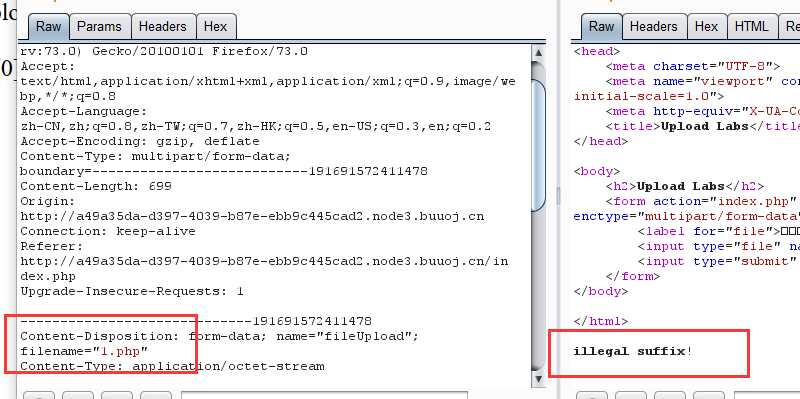The image size is (800, 399).
Task: Click the request scrollbar down arrow
Action: (x=539, y=378)
